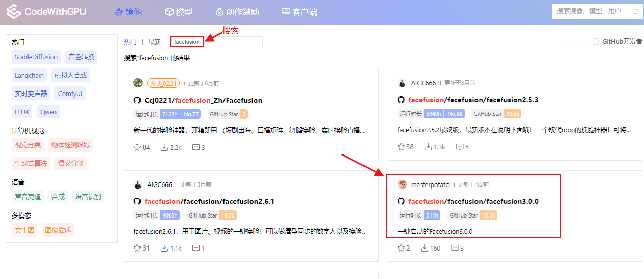Open comments icon on facefusion3.0.0 card

(455, 248)
